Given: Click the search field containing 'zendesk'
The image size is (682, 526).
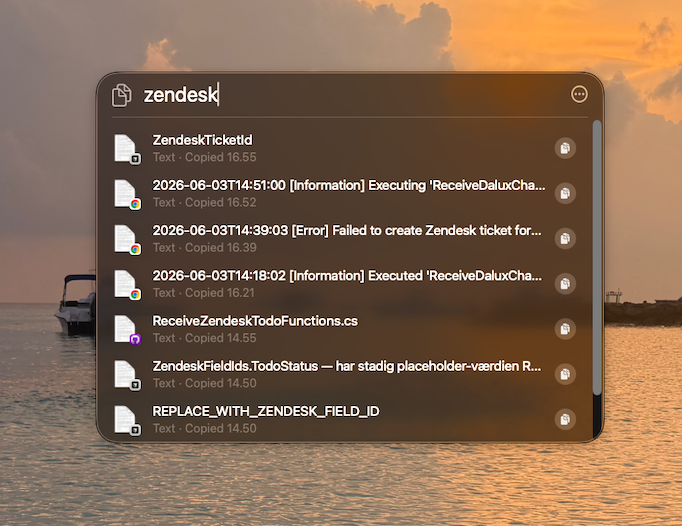Looking at the screenshot, I should click(348, 95).
